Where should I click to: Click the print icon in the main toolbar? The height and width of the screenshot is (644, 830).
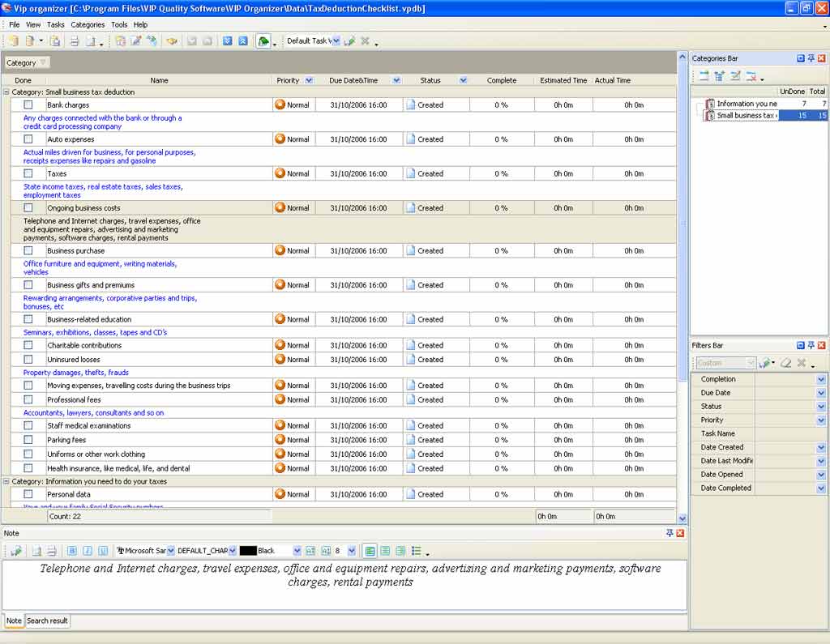pyautogui.click(x=74, y=41)
